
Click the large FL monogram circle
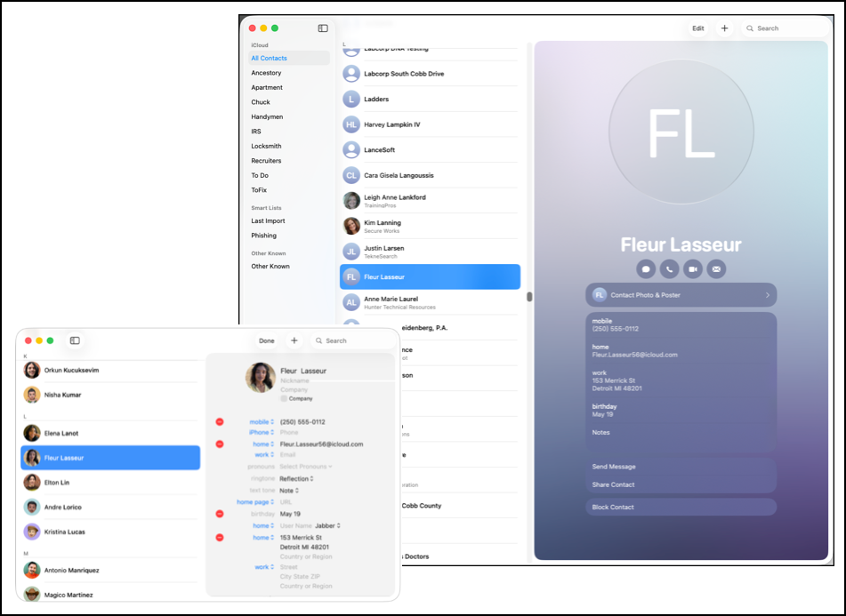681,132
